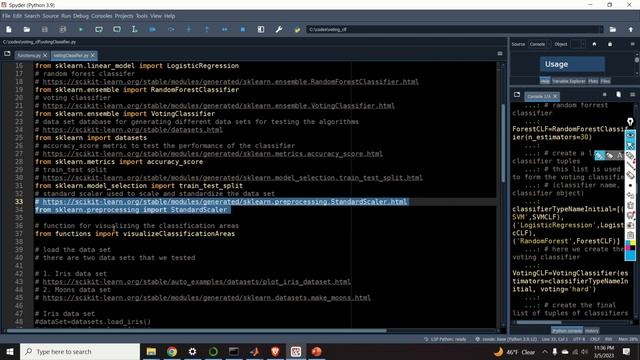Remove all variables icon in console
This screenshot has width=640, height=360.
tap(618, 95)
